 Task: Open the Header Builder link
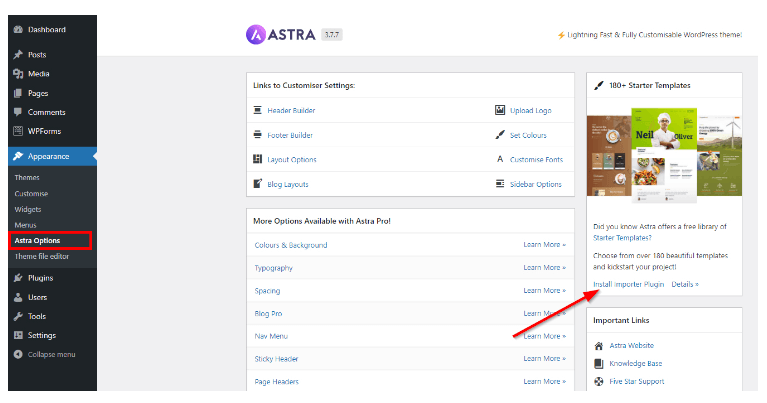pos(291,111)
